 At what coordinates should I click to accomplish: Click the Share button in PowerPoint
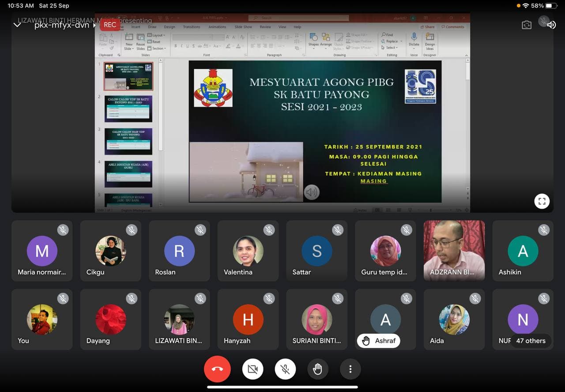[427, 27]
